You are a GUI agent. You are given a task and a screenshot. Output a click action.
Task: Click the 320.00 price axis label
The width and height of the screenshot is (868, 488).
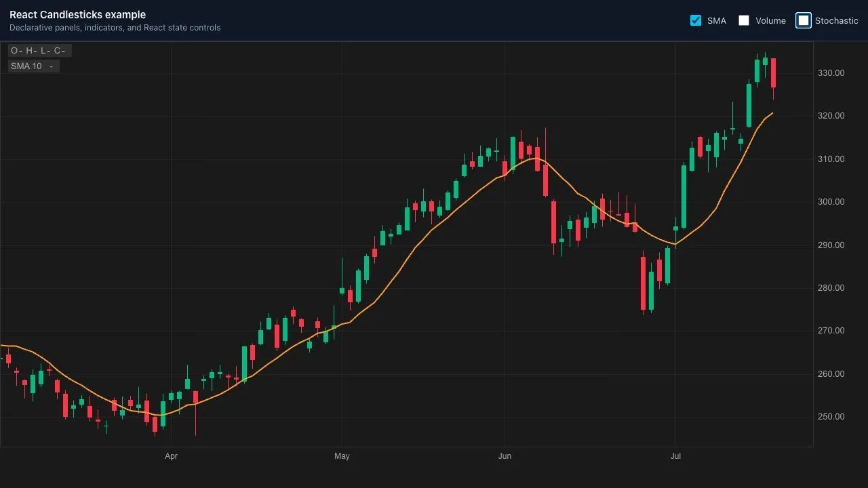point(831,116)
